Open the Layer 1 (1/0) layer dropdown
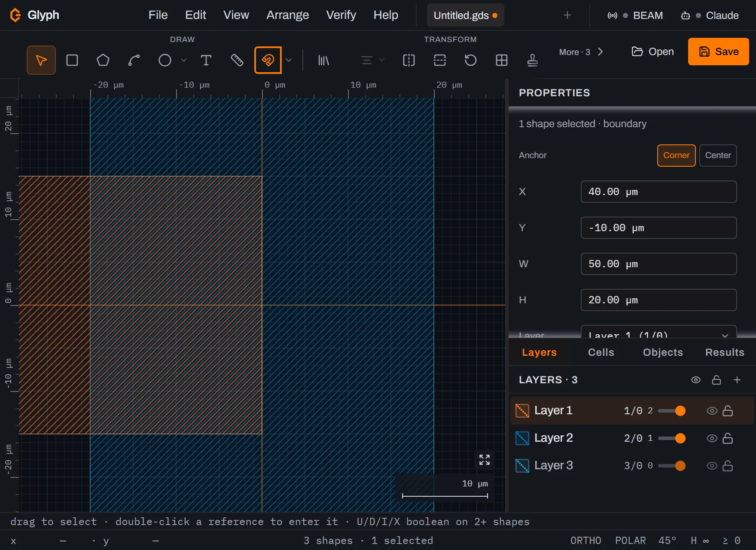This screenshot has width=756, height=550. point(658,331)
